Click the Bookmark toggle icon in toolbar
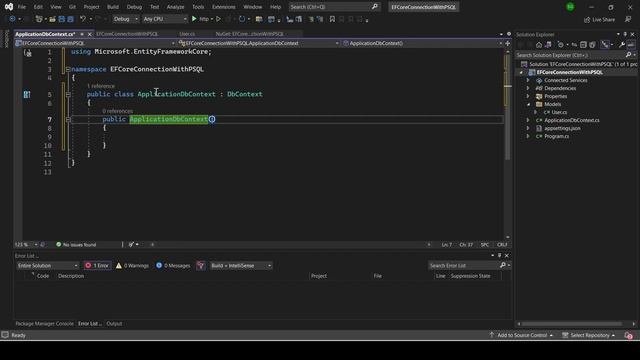The image size is (640, 360). (332, 19)
